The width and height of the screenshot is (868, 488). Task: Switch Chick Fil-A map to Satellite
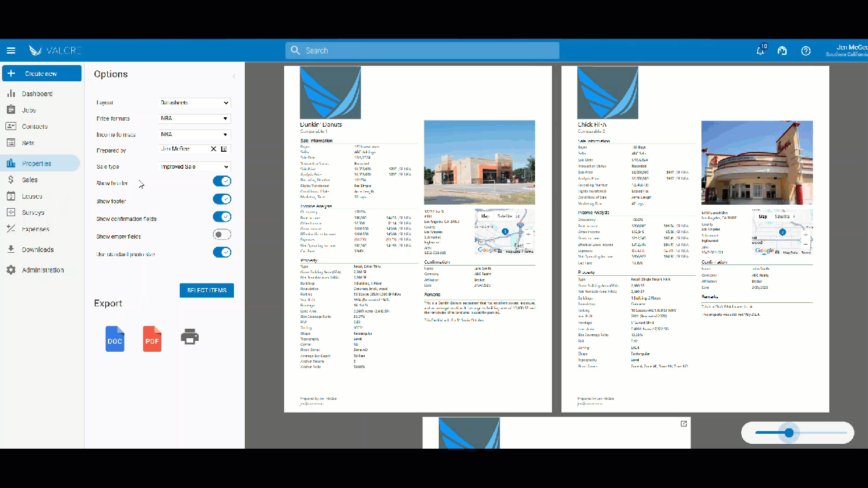tap(782, 217)
